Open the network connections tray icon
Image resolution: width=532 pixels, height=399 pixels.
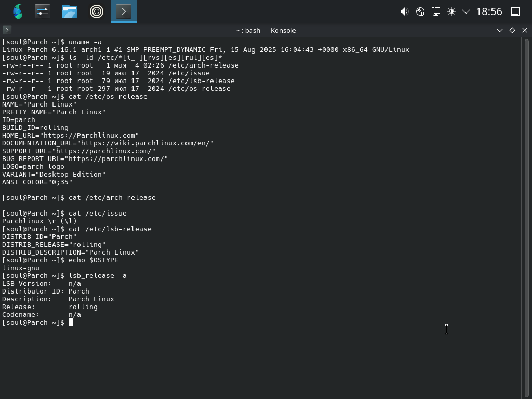click(436, 11)
